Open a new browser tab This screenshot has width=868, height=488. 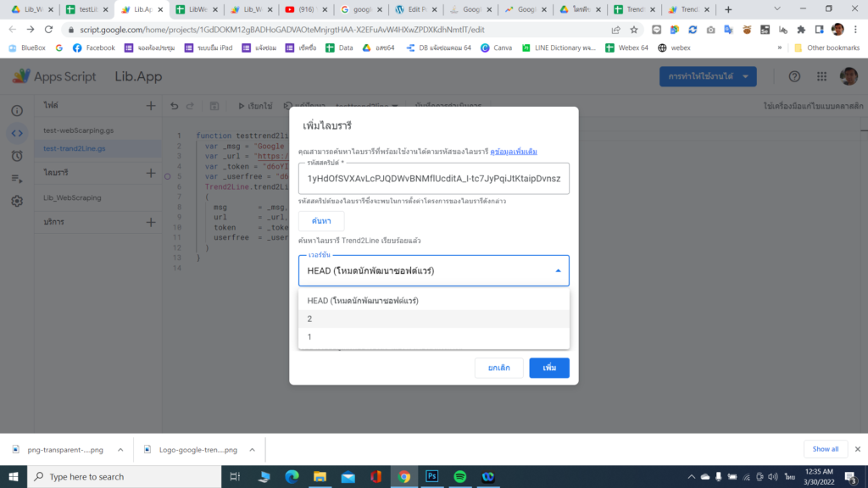click(728, 9)
